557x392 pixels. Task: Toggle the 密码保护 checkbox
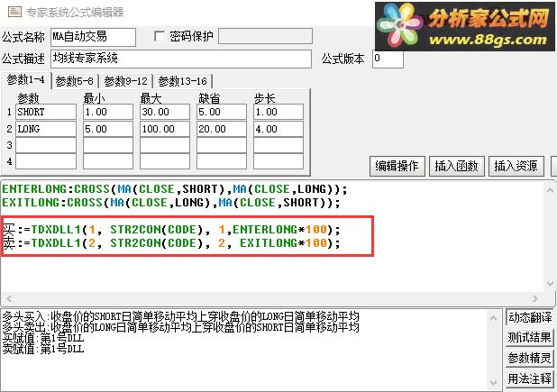coord(160,36)
